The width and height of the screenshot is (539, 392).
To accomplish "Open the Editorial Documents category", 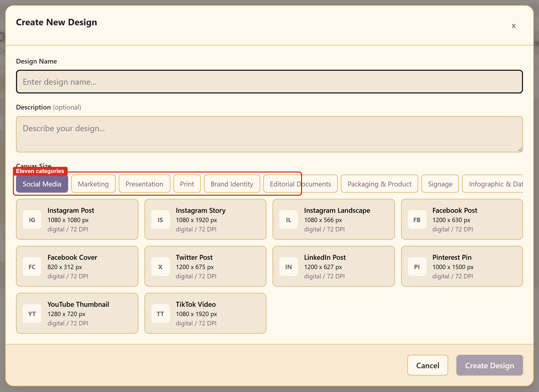I will click(300, 184).
